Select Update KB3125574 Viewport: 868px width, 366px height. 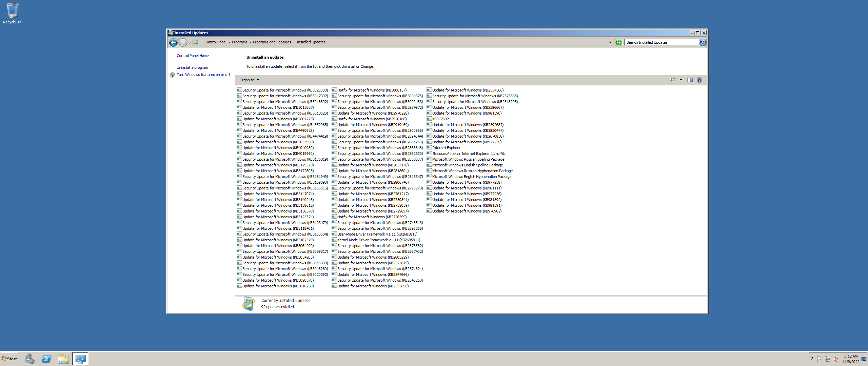coord(275,217)
